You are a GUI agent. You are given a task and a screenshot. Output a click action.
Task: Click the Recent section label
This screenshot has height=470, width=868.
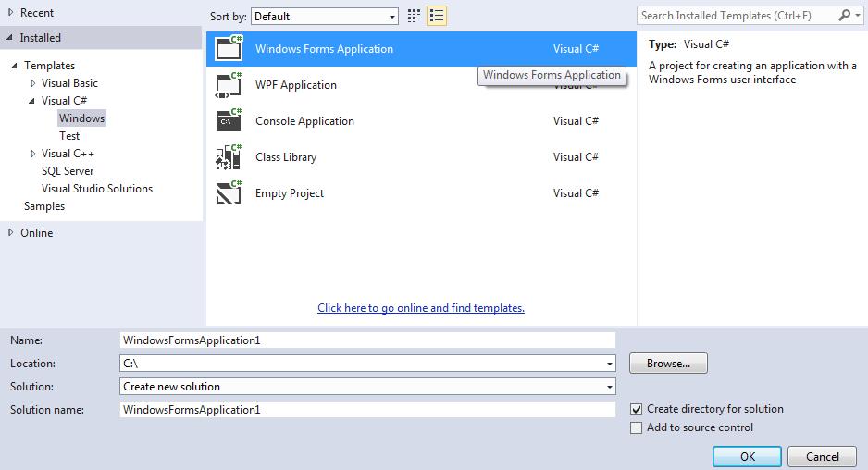click(x=36, y=13)
